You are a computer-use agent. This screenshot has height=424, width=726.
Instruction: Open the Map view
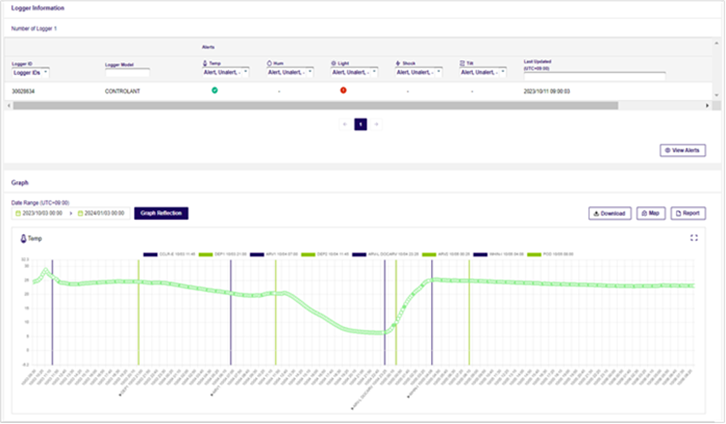point(651,213)
